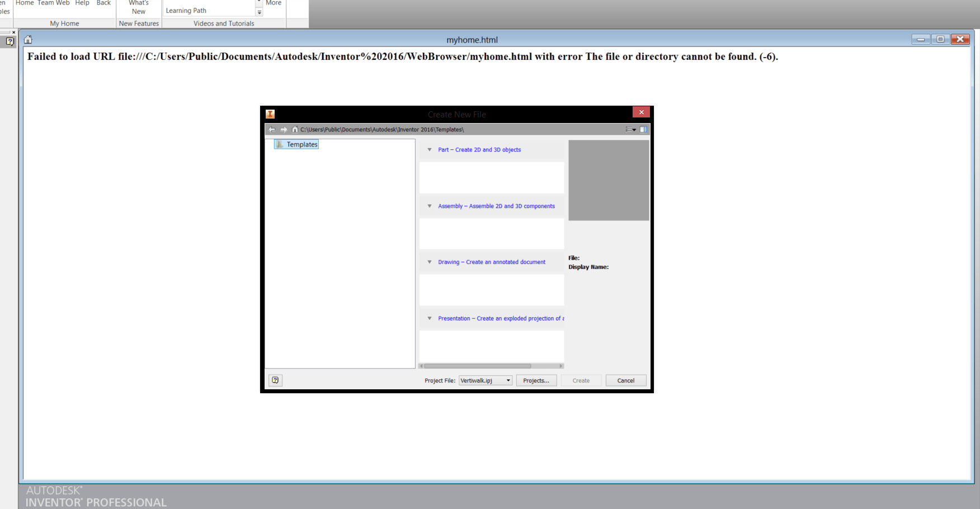The width and height of the screenshot is (980, 509).
Task: Collapse the Assembly templates section
Action: (429, 206)
